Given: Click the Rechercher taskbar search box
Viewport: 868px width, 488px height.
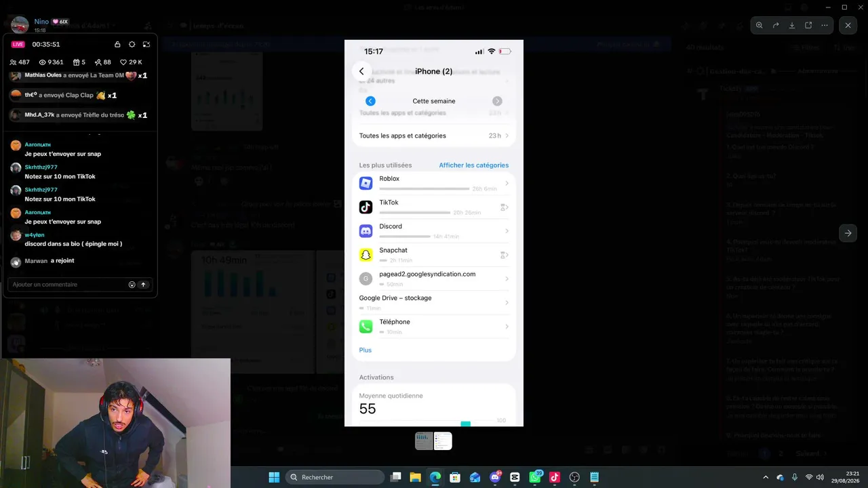Looking at the screenshot, I should 335,477.
